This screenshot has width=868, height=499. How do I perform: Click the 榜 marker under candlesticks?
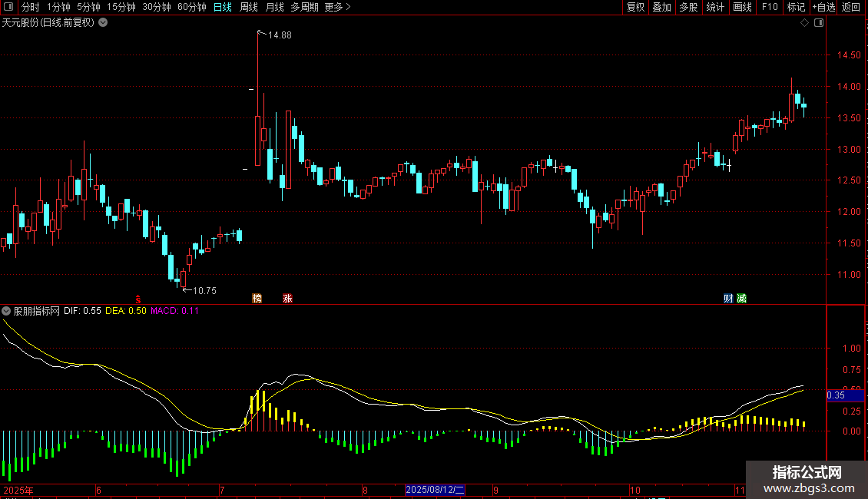click(x=257, y=298)
